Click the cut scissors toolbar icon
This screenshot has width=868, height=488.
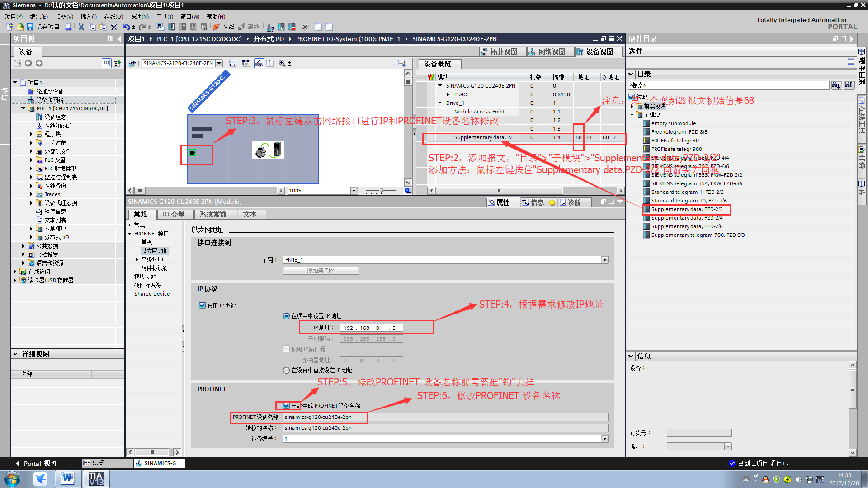pyautogui.click(x=81, y=27)
